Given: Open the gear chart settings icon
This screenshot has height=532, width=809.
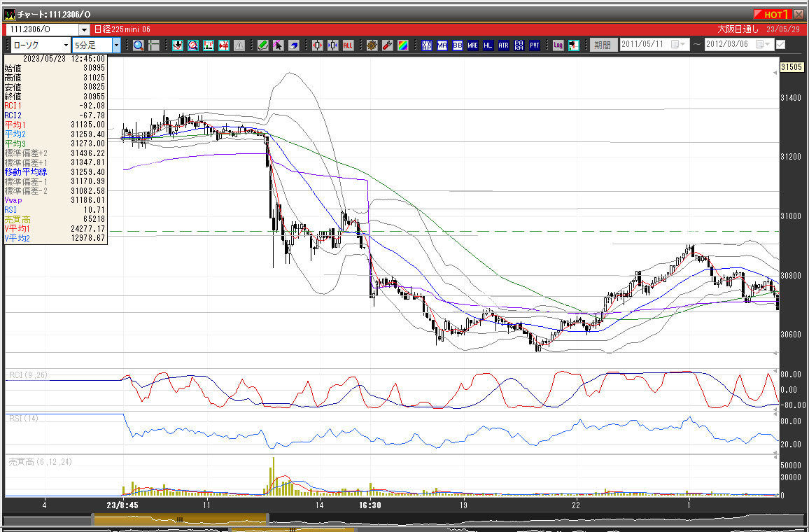Looking at the screenshot, I should coord(372,45).
